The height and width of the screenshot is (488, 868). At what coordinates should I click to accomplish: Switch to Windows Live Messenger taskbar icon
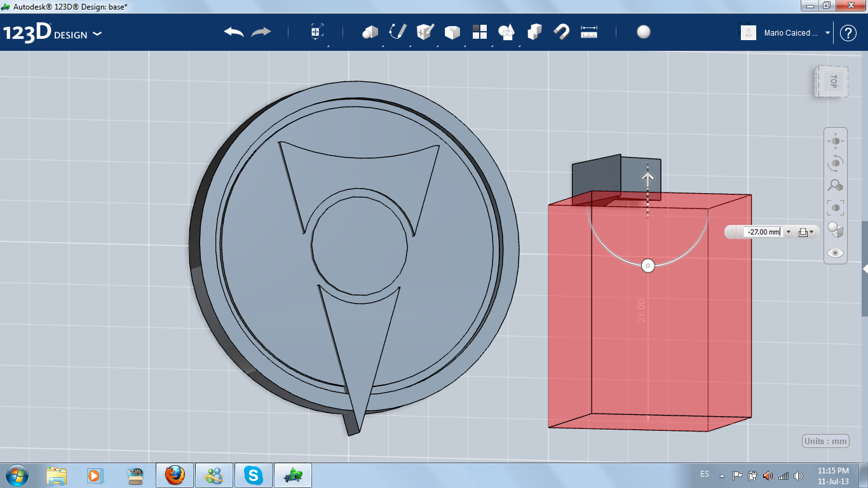214,475
